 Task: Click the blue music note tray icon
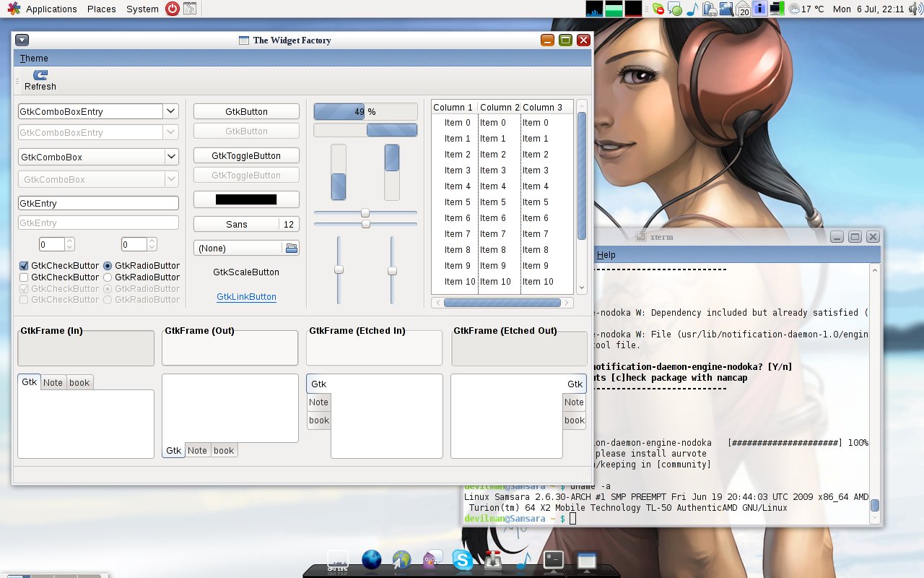tap(692, 9)
